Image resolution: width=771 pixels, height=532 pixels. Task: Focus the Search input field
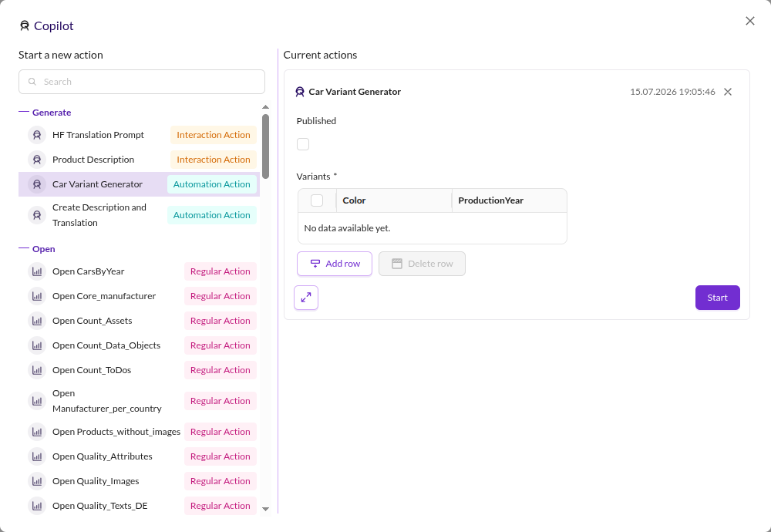click(x=142, y=82)
